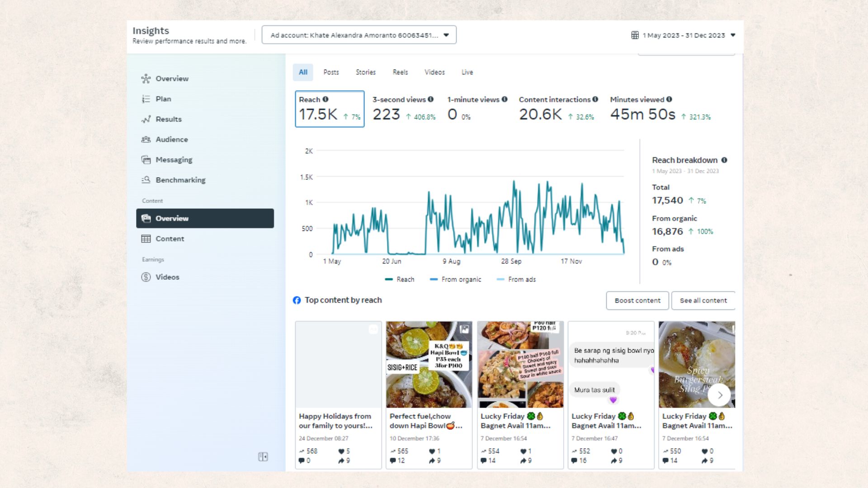
Task: Collapse sidebar using bottom panel icon
Action: tap(263, 457)
